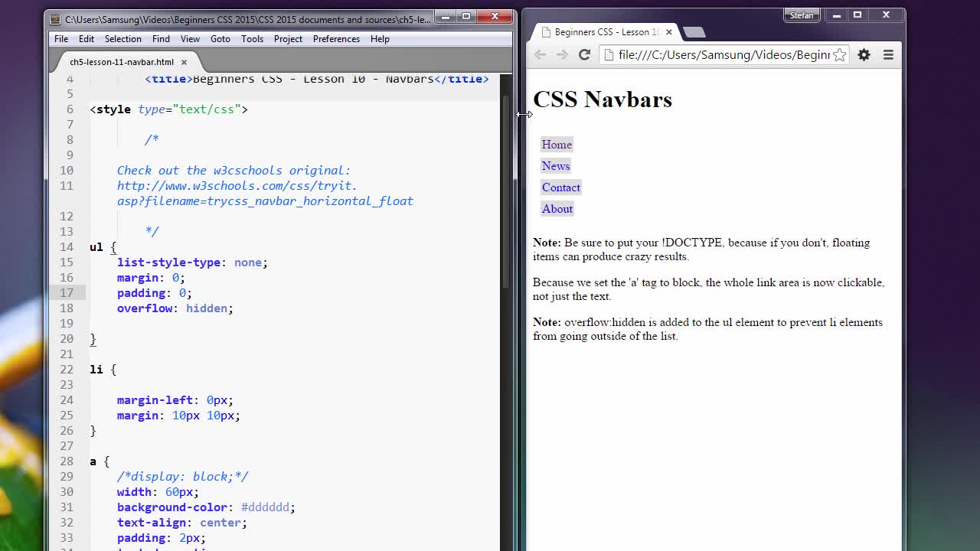This screenshot has height=551, width=980.
Task: Bookmark this page with the star icon
Action: pyautogui.click(x=840, y=54)
